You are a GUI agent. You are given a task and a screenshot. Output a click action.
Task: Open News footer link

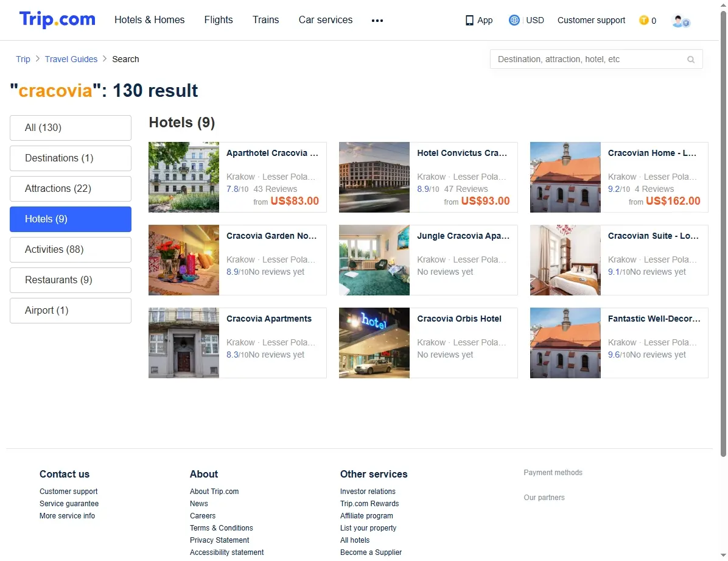tap(198, 503)
